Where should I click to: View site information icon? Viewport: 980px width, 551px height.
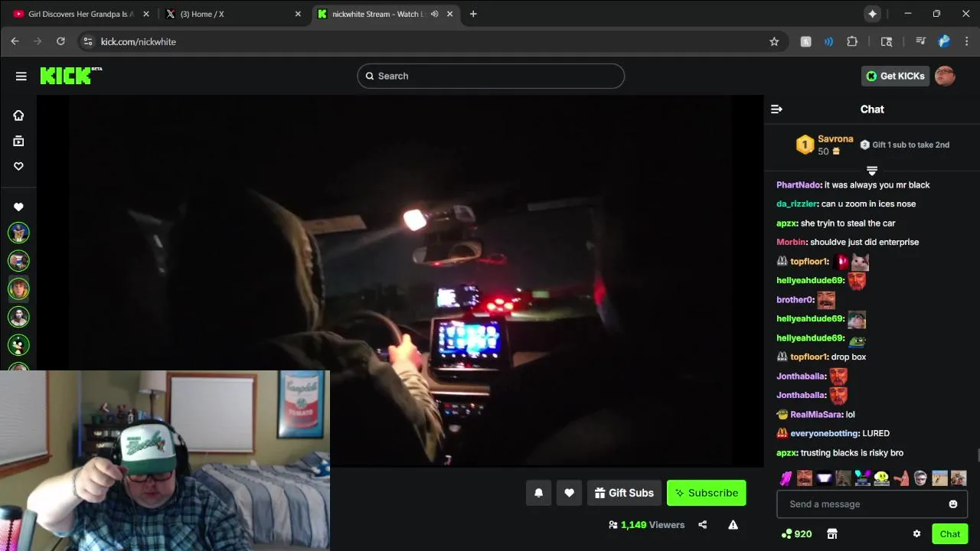tap(87, 41)
